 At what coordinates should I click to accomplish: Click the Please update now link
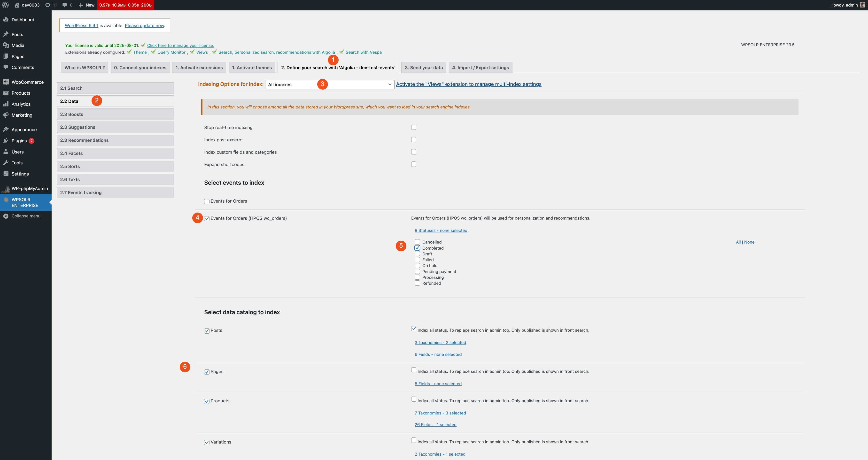coord(145,25)
